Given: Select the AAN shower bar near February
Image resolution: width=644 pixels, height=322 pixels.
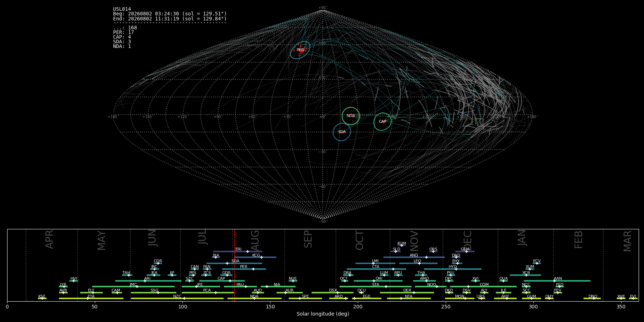Looking at the screenshot, I should [557, 281].
